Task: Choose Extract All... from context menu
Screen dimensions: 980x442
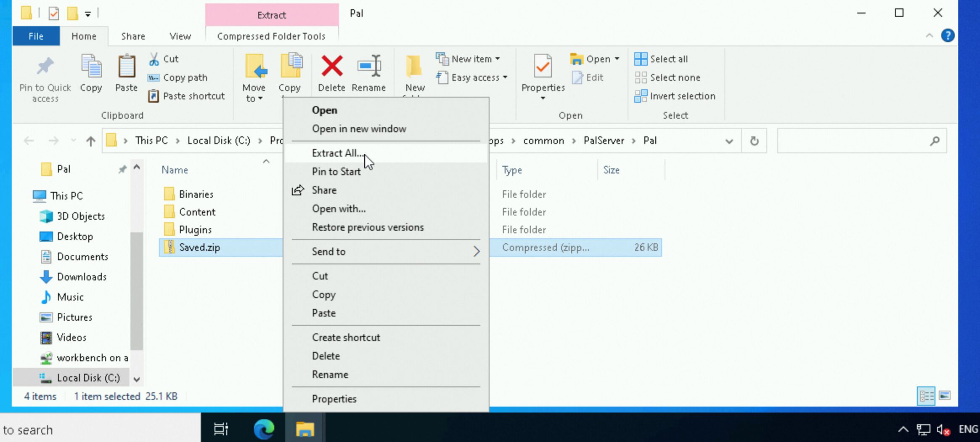Action: coord(386,153)
